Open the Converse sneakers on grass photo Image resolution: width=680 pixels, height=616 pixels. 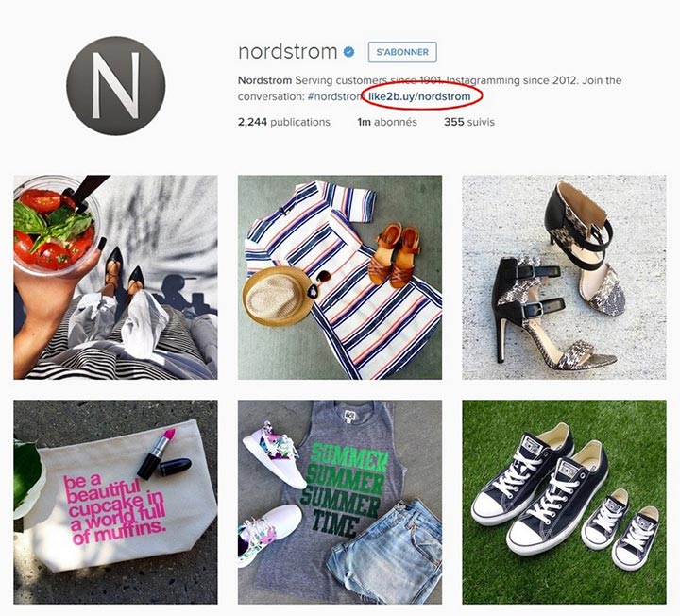point(564,502)
